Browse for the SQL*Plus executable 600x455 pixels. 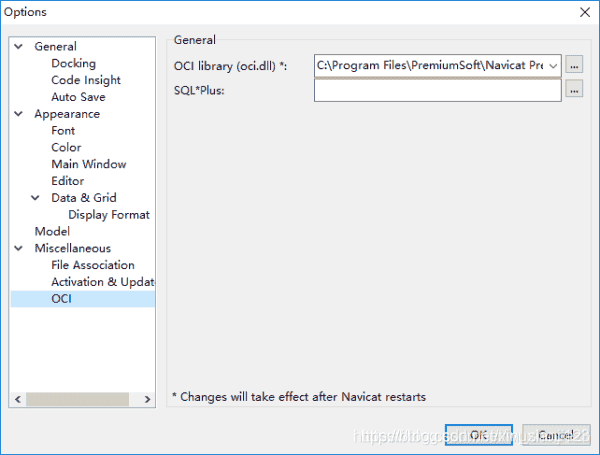point(574,89)
